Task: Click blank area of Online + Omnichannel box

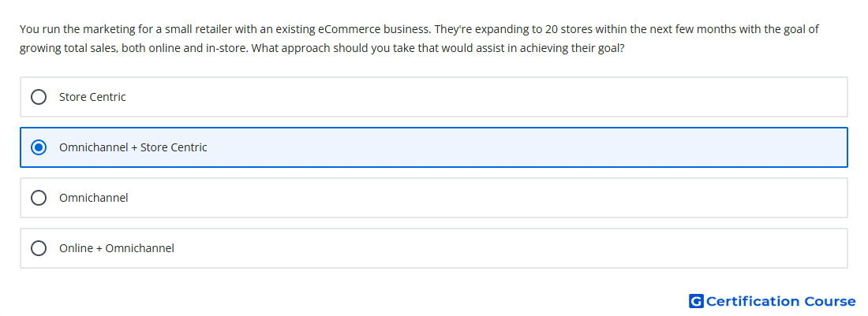Action: (x=509, y=248)
